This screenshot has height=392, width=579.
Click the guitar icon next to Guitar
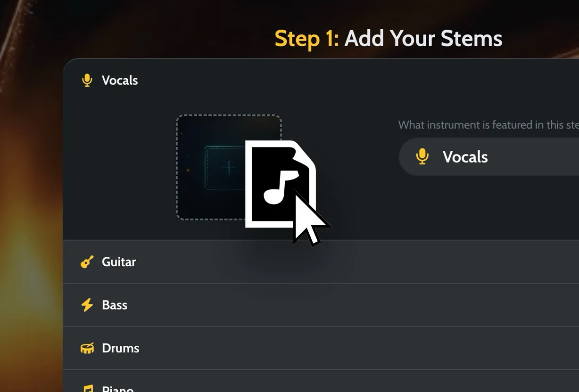point(87,262)
